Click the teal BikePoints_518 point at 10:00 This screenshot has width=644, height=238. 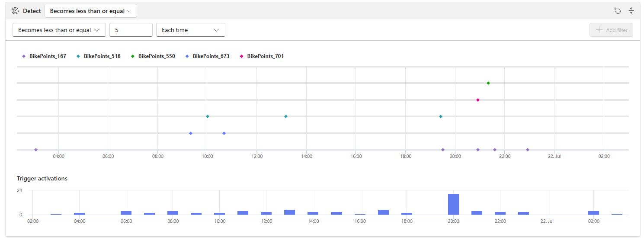[208, 116]
